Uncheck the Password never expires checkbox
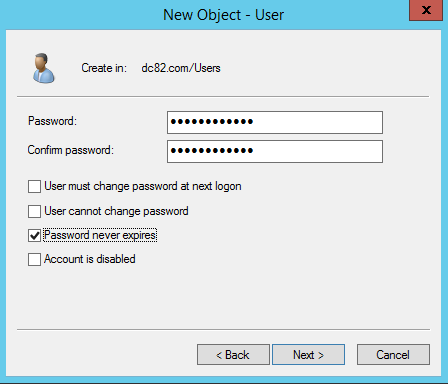 coord(34,235)
